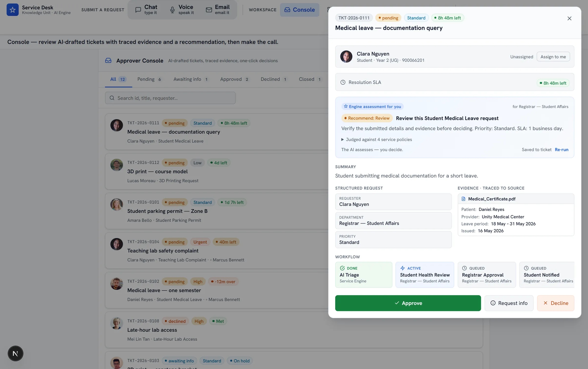588x369 pixels.
Task: Click the Recommend: Review badge
Action: coord(367,118)
